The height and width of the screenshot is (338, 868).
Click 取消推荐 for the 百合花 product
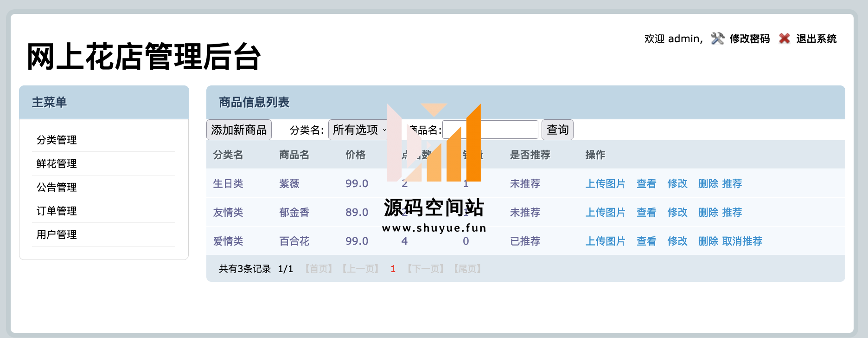pyautogui.click(x=742, y=241)
